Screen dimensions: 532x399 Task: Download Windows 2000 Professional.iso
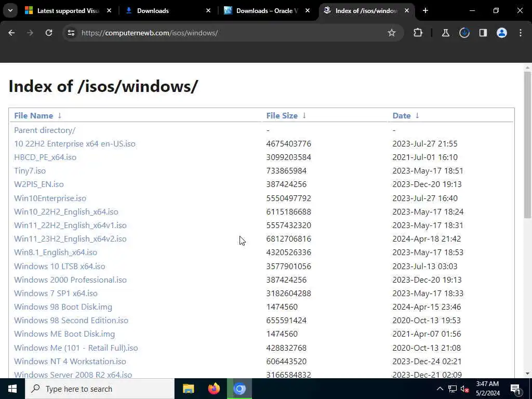(x=70, y=280)
